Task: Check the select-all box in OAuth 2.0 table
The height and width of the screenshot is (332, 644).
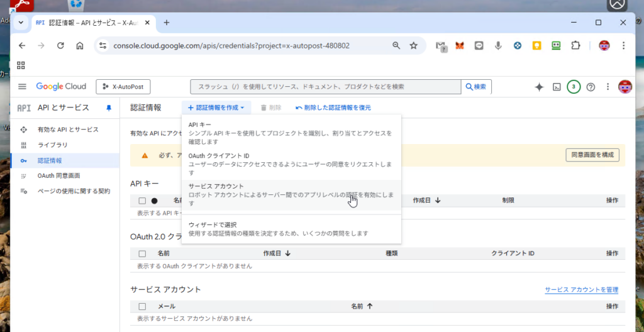Action: pos(142,253)
